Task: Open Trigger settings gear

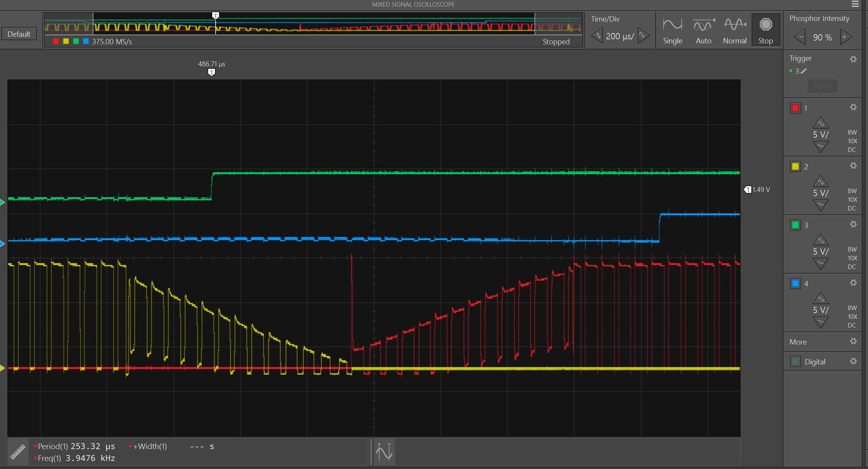Action: pos(853,59)
